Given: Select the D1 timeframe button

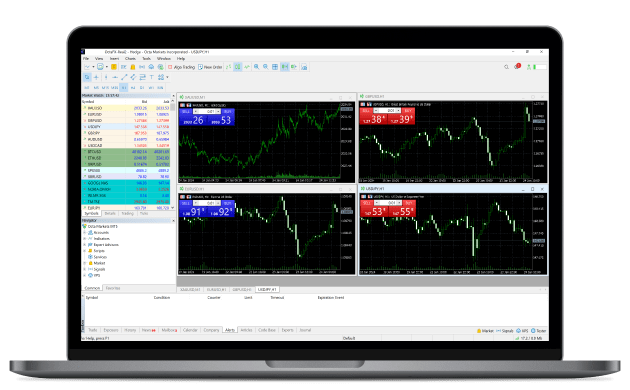Looking at the screenshot, I should (x=142, y=88).
